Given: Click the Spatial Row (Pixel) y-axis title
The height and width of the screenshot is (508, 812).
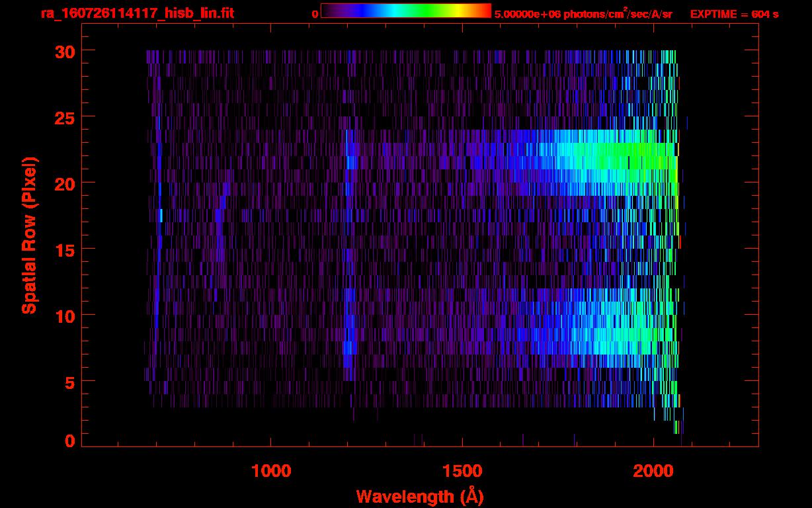Looking at the screenshot, I should 28,235.
